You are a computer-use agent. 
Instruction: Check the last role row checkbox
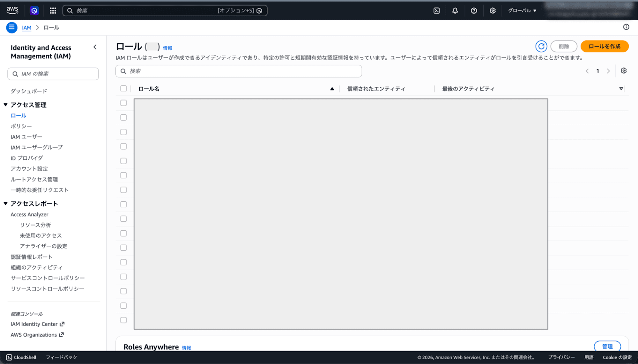123,320
